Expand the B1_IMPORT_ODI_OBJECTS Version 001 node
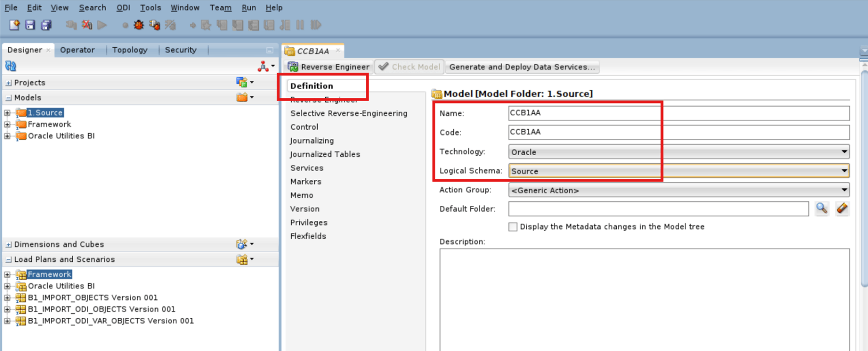The image size is (868, 351). point(7,310)
